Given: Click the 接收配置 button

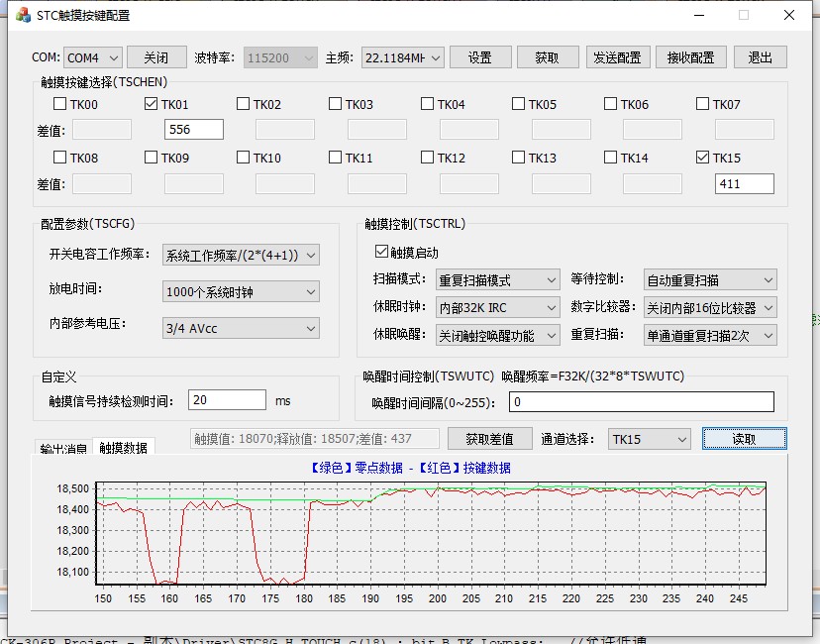Looking at the screenshot, I should [x=691, y=57].
